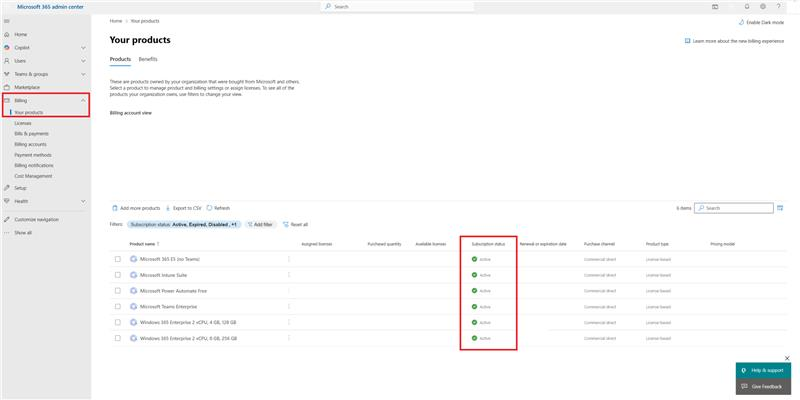Open the notifications bell in the header
The width and height of the screenshot is (800, 400).
(x=747, y=7)
